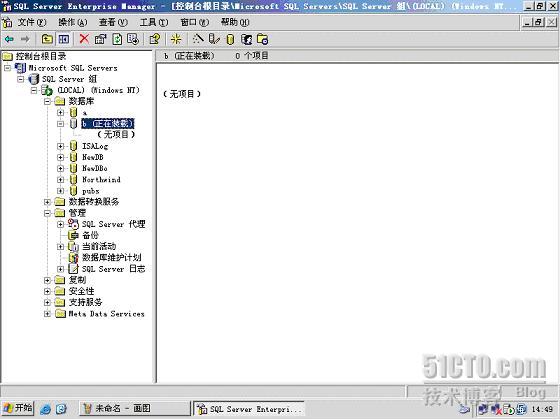Viewport: 560px width, 420px height.
Task: Click the (LOCAL) server icon
Action: [47, 90]
